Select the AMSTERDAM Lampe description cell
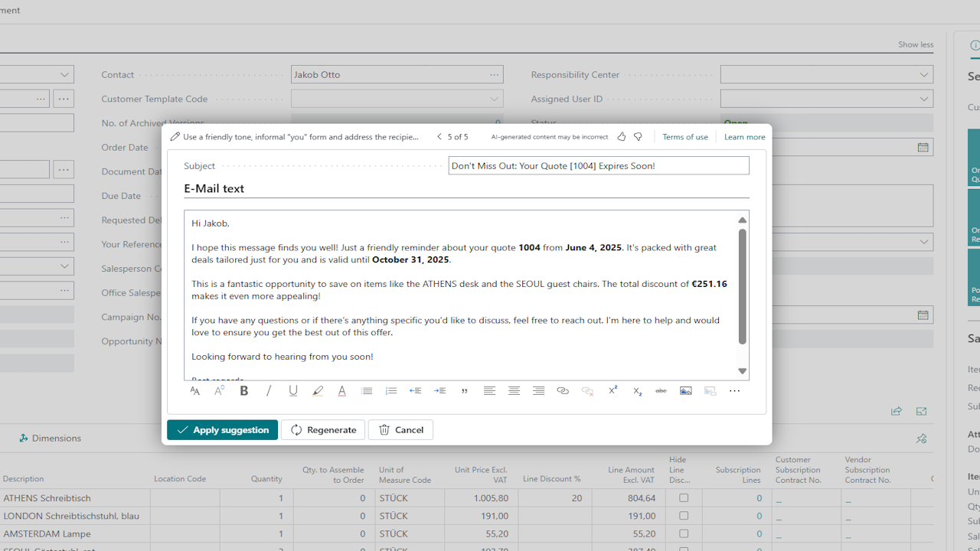The height and width of the screenshot is (551, 980). coord(75,534)
